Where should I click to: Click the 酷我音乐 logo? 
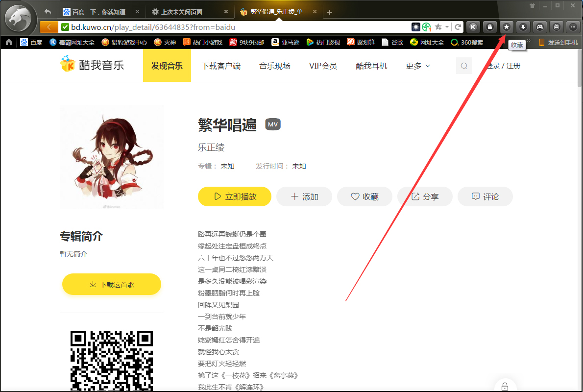[91, 65]
